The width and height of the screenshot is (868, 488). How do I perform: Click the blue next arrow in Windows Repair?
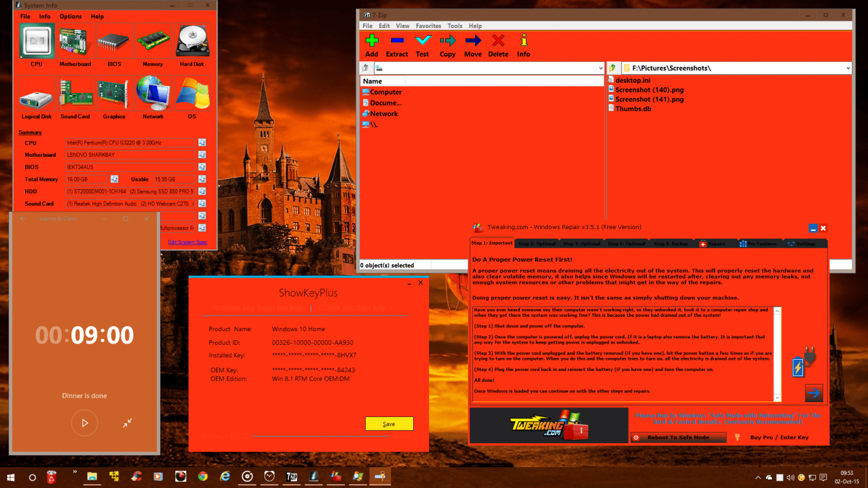814,393
